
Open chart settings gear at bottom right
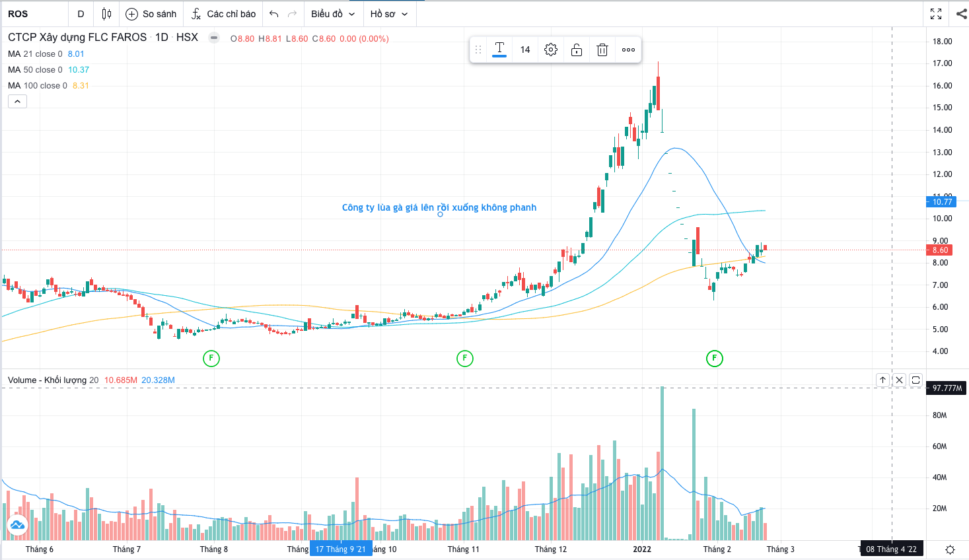pyautogui.click(x=950, y=549)
